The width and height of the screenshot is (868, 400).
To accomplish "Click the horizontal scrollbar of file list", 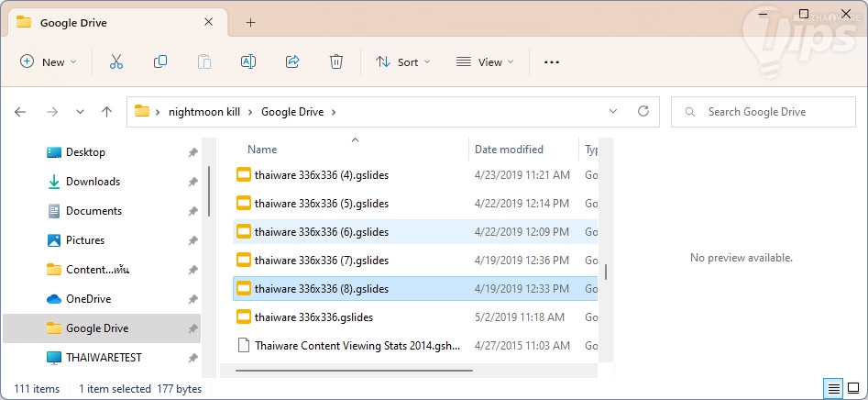I will point(355,370).
